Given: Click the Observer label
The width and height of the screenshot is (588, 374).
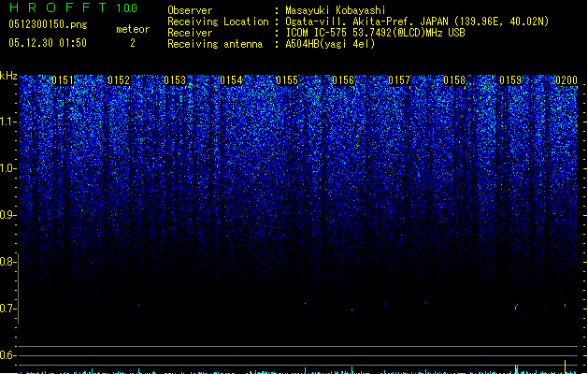Looking at the screenshot, I should click(x=190, y=10).
